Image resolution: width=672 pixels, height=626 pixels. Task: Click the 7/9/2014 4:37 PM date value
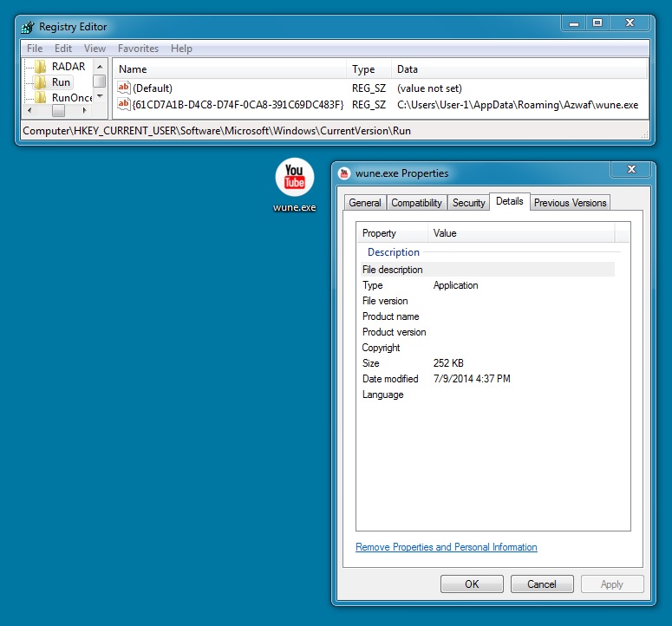tap(472, 379)
